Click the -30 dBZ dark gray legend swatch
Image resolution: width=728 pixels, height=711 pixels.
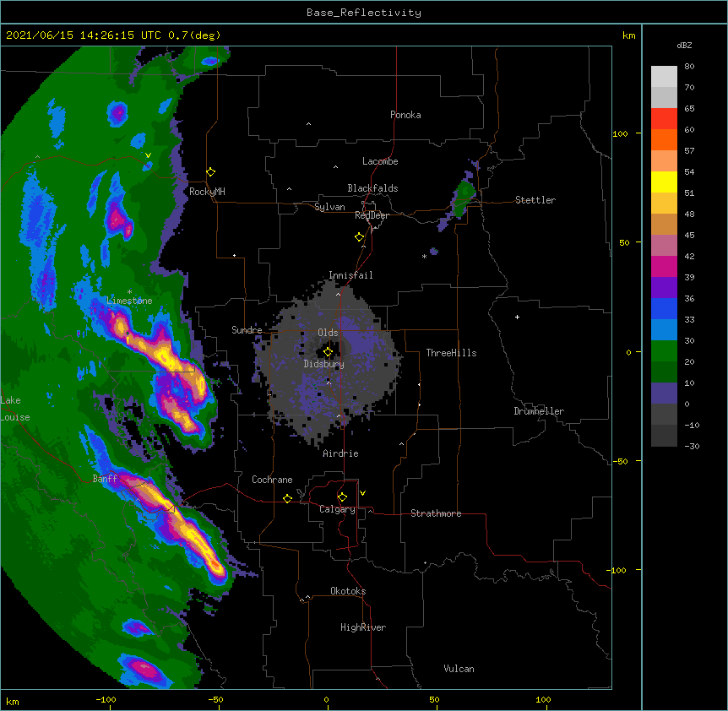click(664, 436)
